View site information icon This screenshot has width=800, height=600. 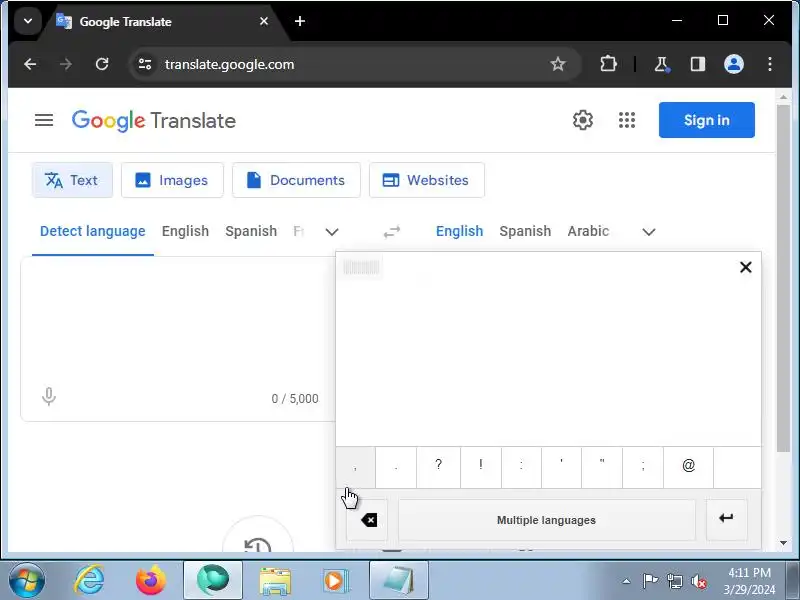[x=145, y=64]
